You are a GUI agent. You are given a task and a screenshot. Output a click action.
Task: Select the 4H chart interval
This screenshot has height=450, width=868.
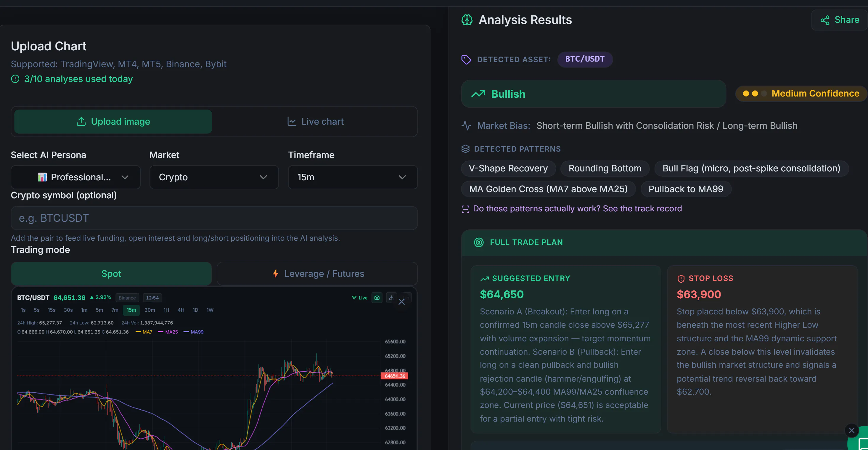[181, 310]
